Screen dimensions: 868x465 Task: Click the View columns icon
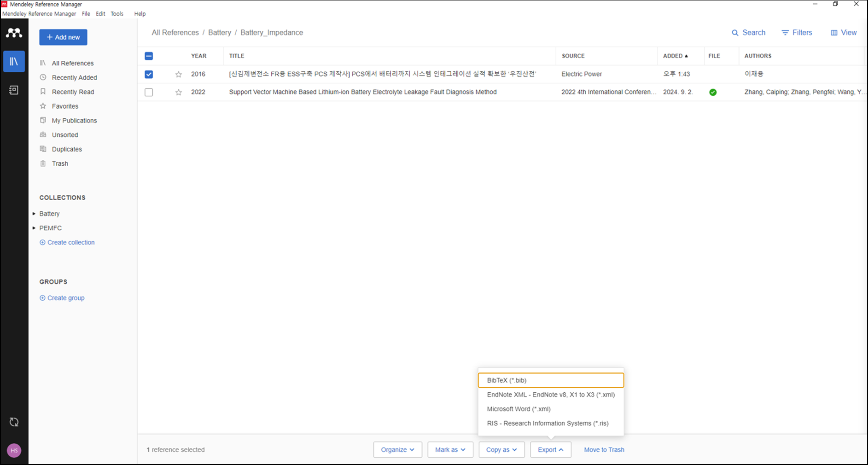click(x=834, y=33)
